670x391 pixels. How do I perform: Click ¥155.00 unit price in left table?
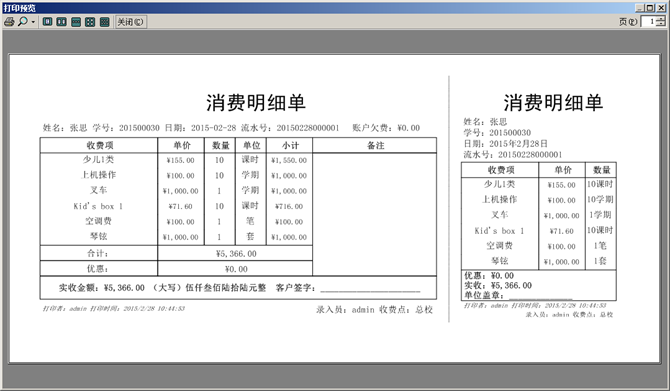pos(180,160)
